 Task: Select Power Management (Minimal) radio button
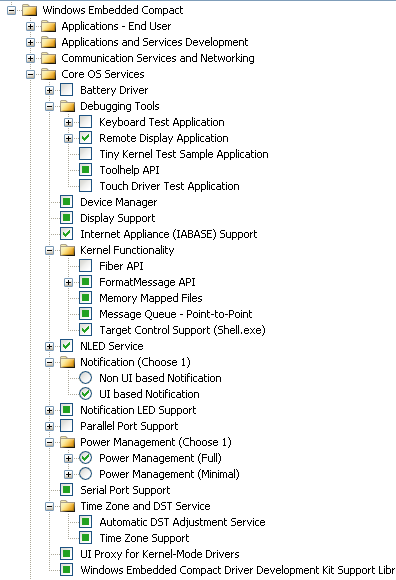[x=85, y=473]
